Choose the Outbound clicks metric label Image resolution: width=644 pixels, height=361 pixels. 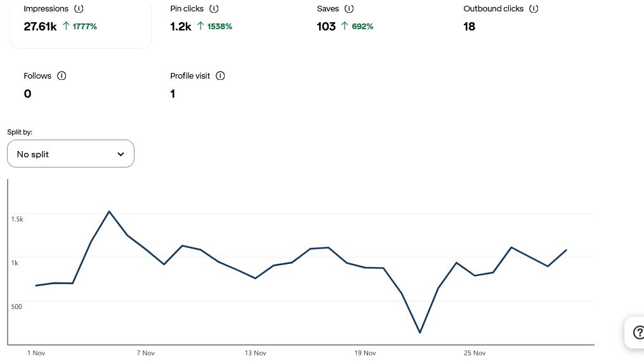(494, 9)
